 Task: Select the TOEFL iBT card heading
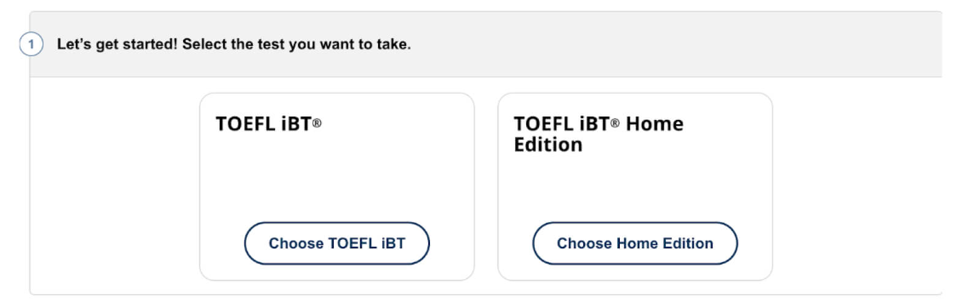(x=264, y=124)
